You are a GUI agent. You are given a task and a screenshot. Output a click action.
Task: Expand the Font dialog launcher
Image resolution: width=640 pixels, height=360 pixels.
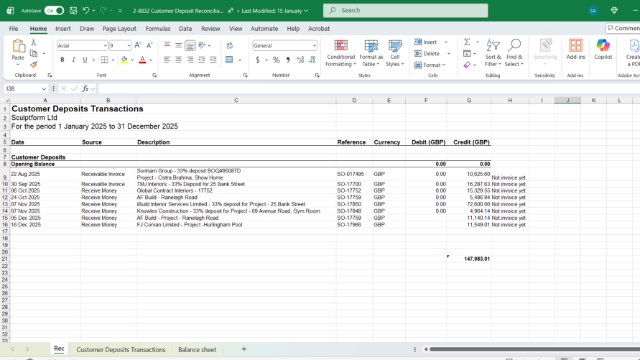154,76
